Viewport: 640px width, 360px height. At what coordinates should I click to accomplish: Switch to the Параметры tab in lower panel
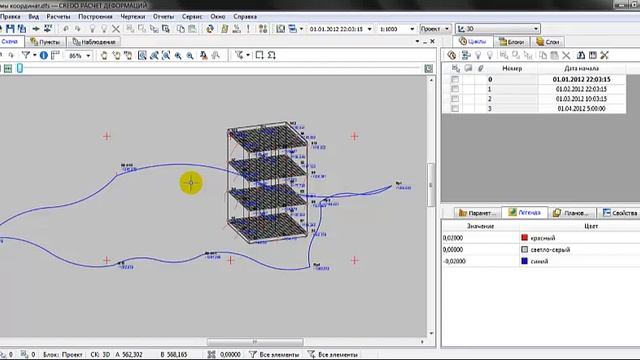[477, 213]
